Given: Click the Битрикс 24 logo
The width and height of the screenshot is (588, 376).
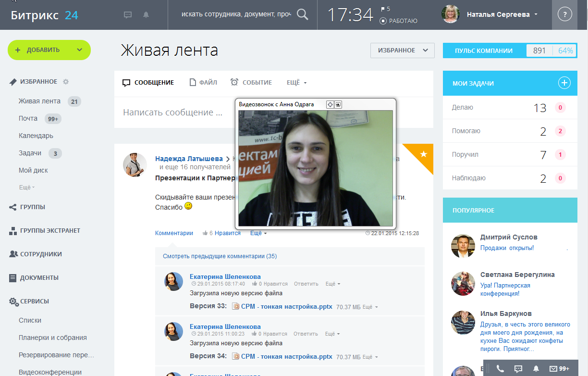Looking at the screenshot, I should point(45,15).
